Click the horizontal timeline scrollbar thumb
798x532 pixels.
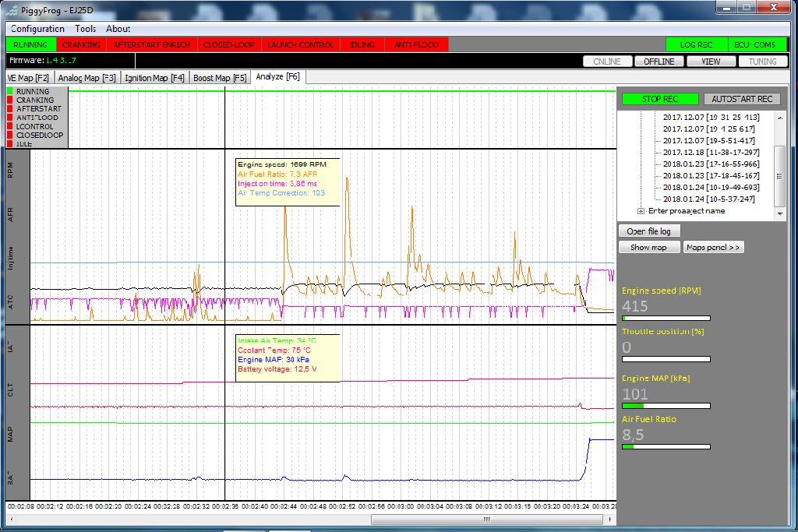coord(486,520)
